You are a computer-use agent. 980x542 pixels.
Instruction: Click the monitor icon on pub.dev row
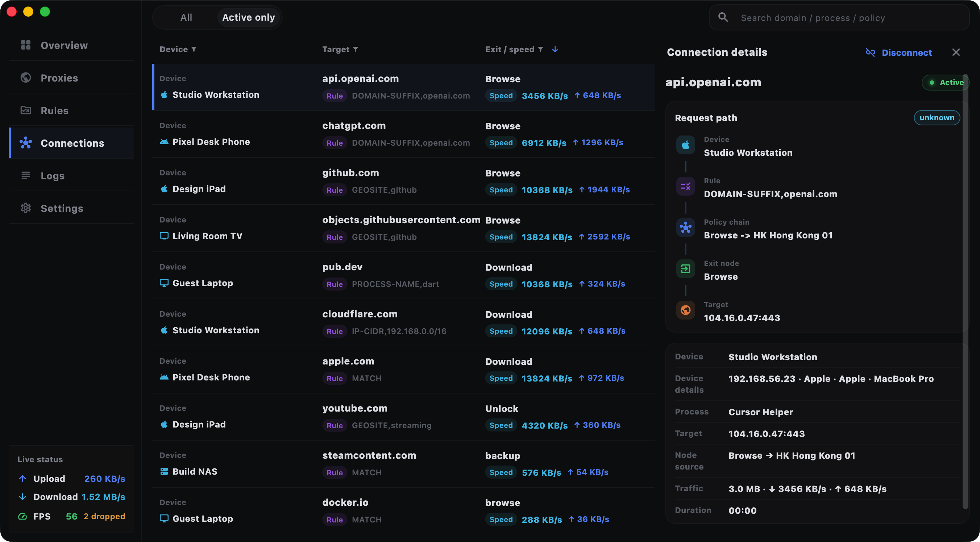(164, 283)
